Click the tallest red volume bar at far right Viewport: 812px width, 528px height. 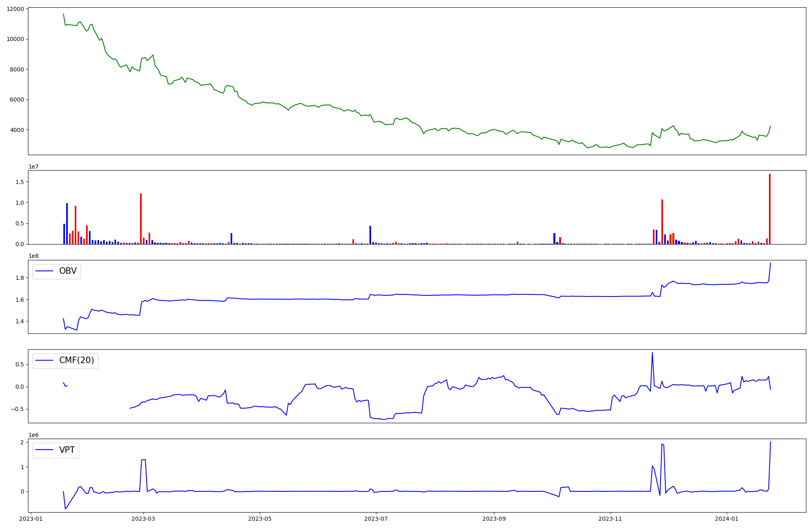point(769,209)
